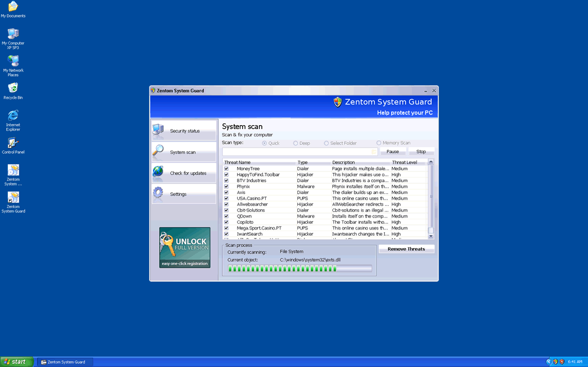
Task: Click the Remove Threats button
Action: coord(406,249)
